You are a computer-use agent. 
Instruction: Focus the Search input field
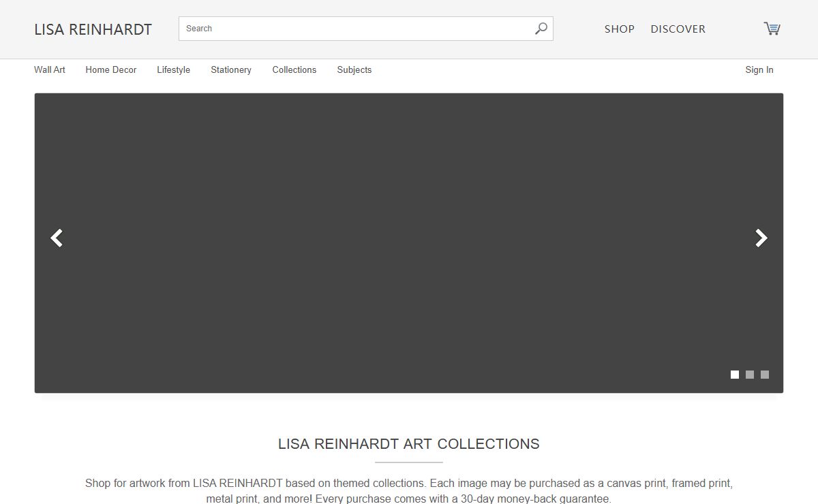click(x=365, y=29)
